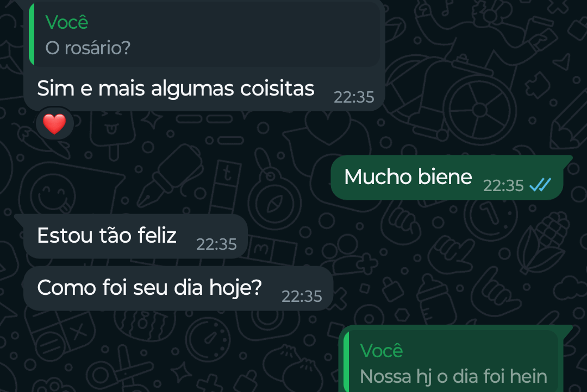Click "Você" name above "O rosário?"
The height and width of the screenshot is (392, 587).
coord(67,22)
